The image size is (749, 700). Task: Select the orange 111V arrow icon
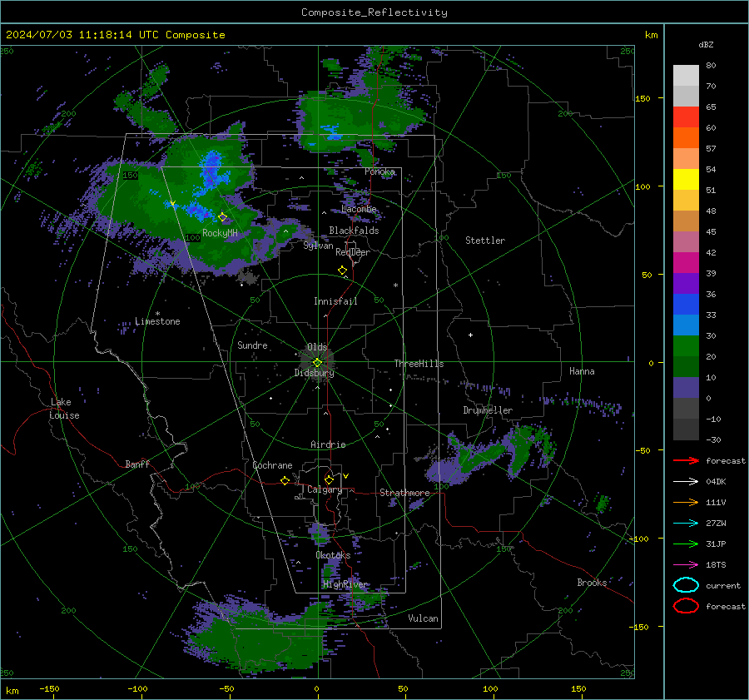click(686, 502)
